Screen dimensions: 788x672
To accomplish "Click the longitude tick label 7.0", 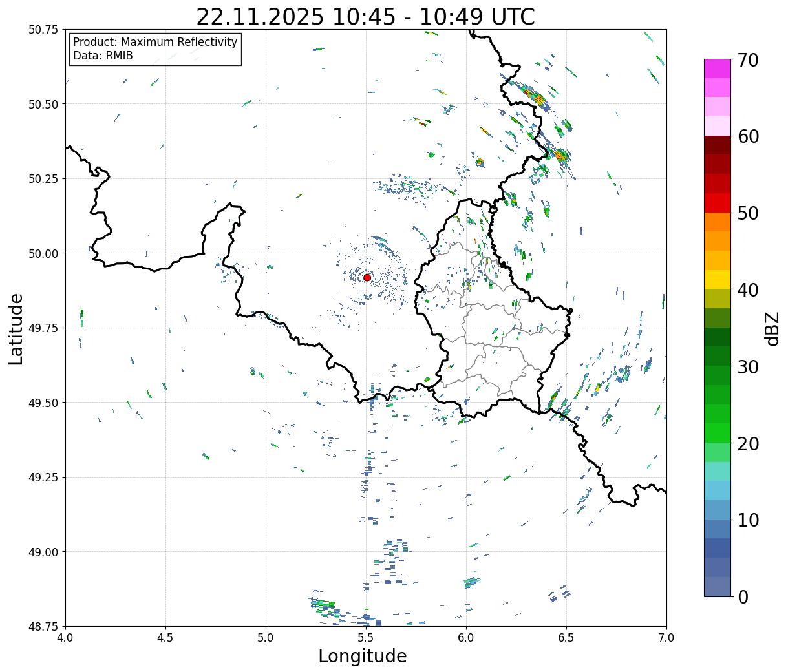I will [666, 638].
